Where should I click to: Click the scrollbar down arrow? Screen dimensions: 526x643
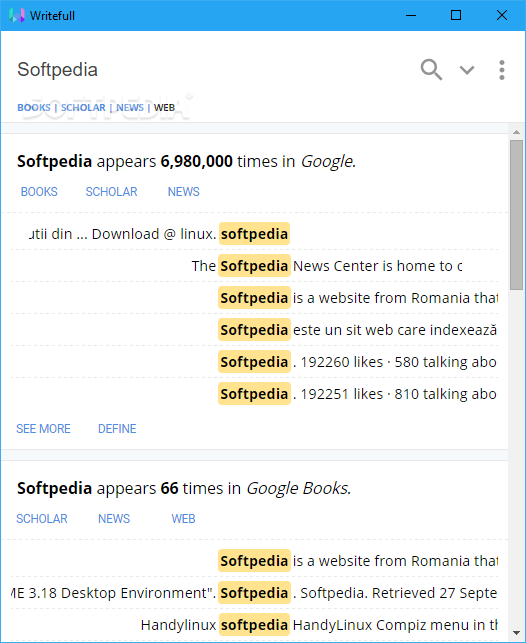(516, 633)
